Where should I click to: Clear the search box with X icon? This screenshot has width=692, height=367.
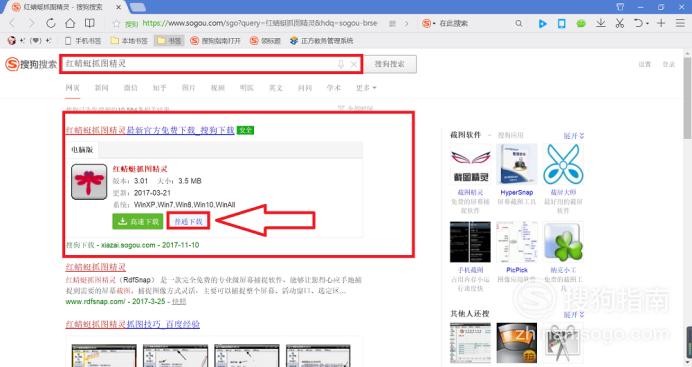click(x=354, y=64)
